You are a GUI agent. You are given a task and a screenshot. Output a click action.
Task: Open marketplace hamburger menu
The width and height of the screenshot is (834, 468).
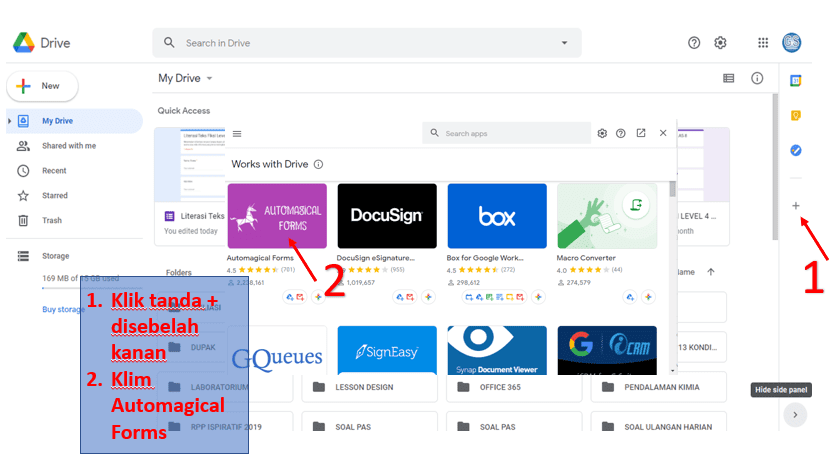(x=237, y=133)
